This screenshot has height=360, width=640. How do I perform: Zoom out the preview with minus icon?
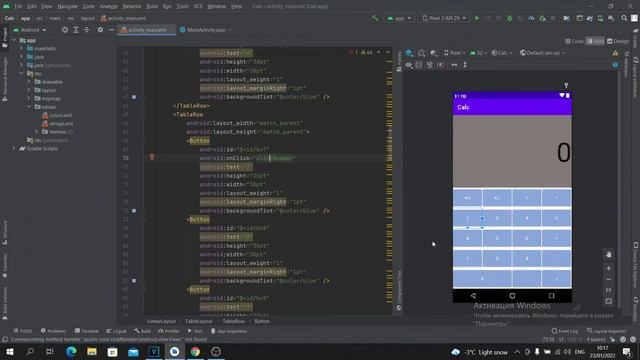[x=609, y=280]
